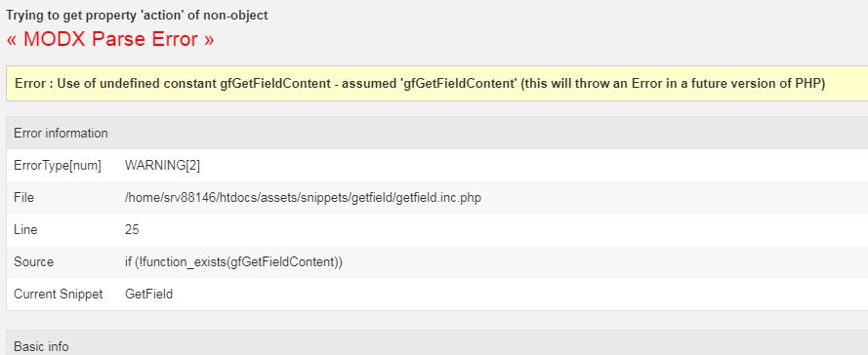Click the Basic info section header
Viewport: 868px width, 355px height.
point(436,346)
